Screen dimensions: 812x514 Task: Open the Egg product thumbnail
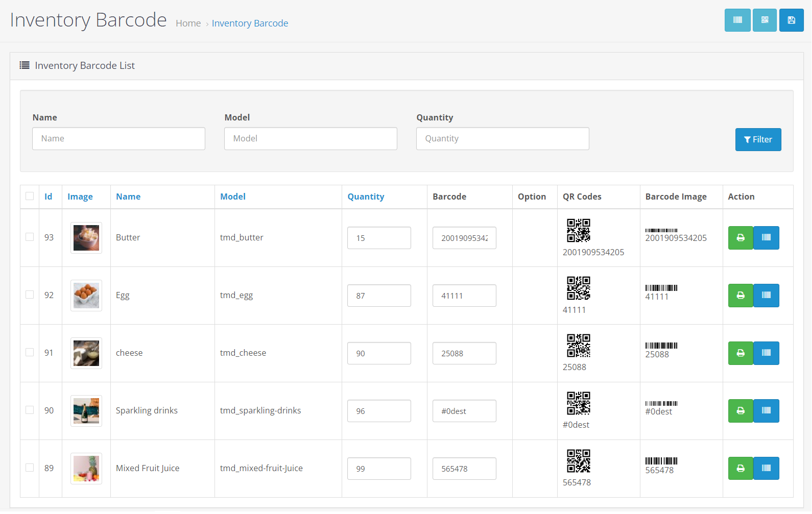click(x=86, y=296)
